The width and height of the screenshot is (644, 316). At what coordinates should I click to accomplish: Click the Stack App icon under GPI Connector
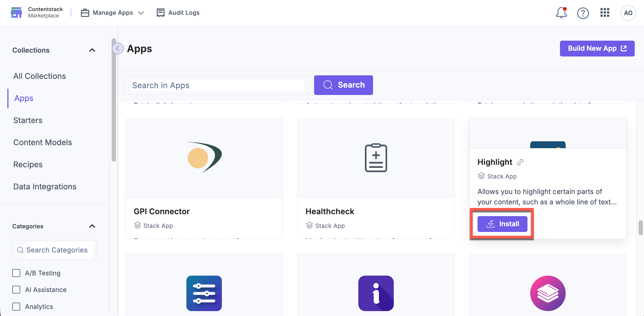tap(138, 225)
